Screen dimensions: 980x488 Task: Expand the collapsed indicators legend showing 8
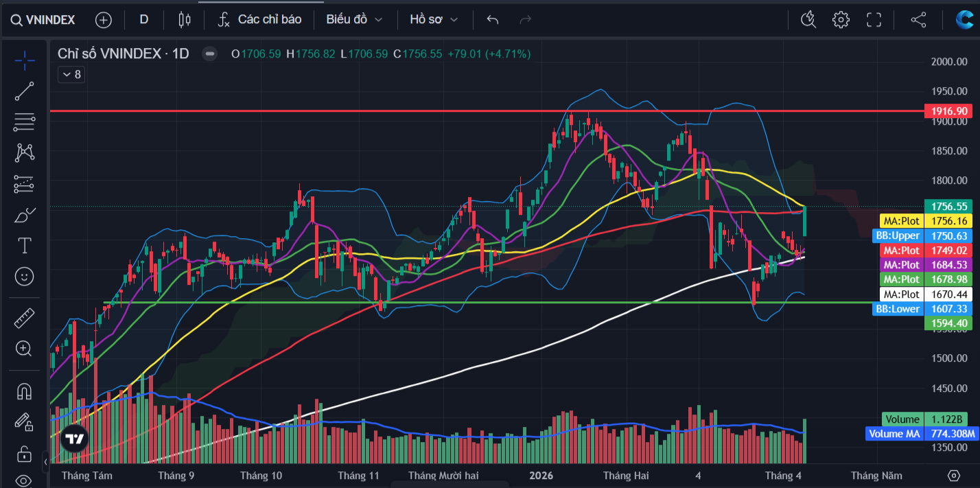coord(71,75)
